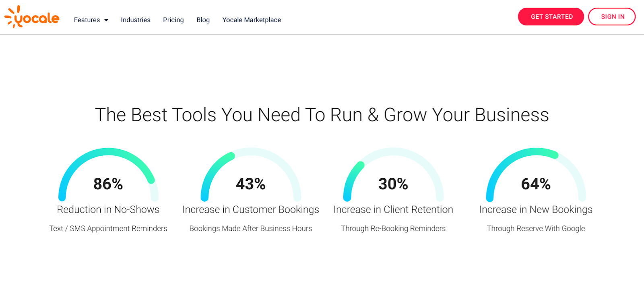
Task: Open the Blog link
Action: (203, 20)
